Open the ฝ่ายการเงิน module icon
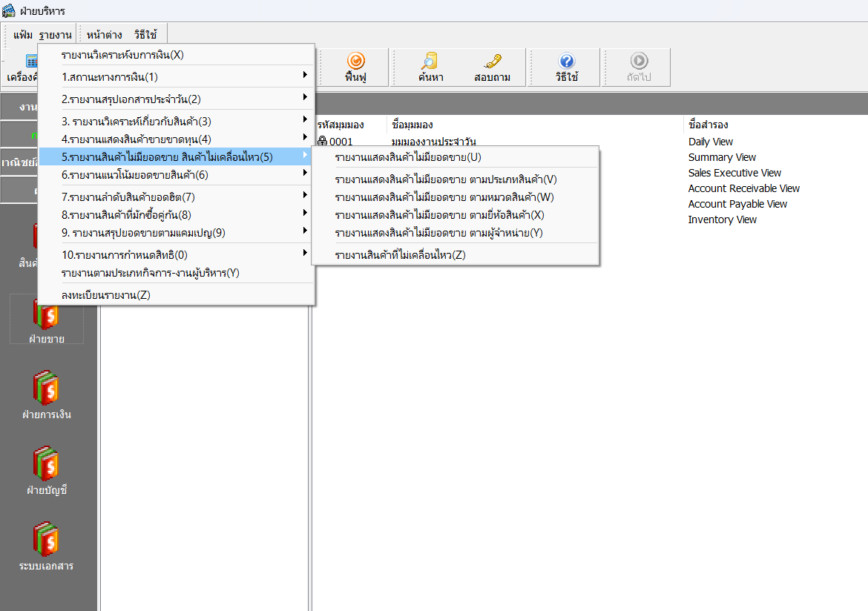The width and height of the screenshot is (868, 611). tap(46, 394)
